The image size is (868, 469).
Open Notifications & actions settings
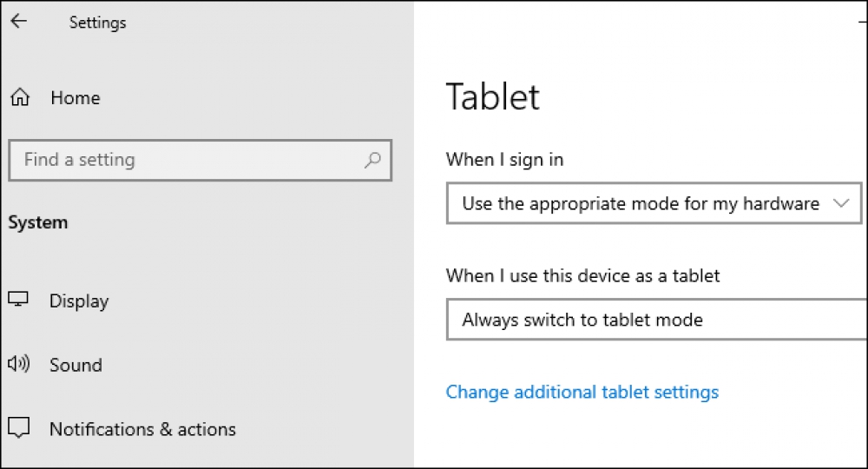[x=143, y=429]
